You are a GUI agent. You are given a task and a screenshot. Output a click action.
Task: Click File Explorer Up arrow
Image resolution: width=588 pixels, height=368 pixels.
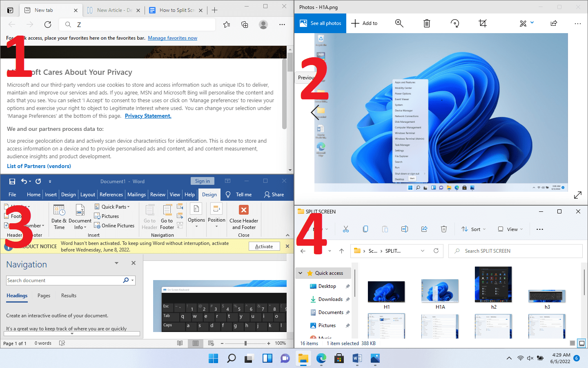pyautogui.click(x=341, y=251)
